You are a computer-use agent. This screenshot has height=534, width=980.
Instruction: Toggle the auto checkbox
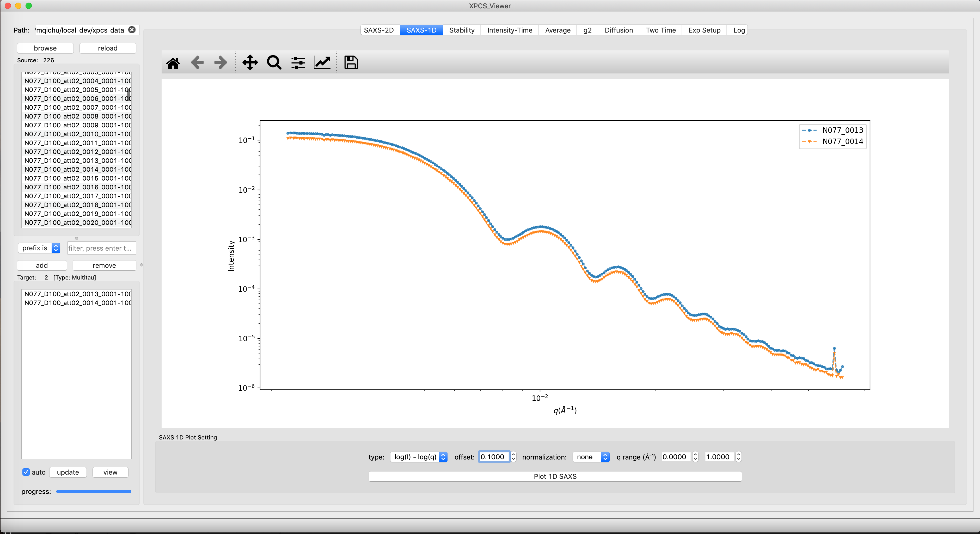coord(26,472)
